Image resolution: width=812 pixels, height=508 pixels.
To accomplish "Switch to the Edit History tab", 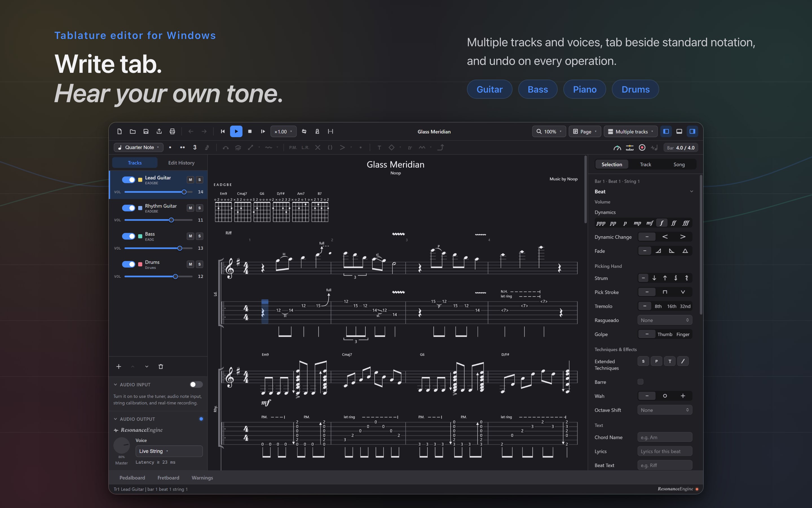I will [181, 163].
